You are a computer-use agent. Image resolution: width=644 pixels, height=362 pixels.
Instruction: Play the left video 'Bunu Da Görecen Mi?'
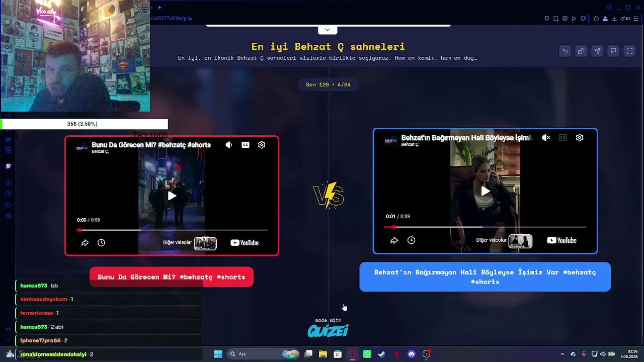pyautogui.click(x=172, y=196)
